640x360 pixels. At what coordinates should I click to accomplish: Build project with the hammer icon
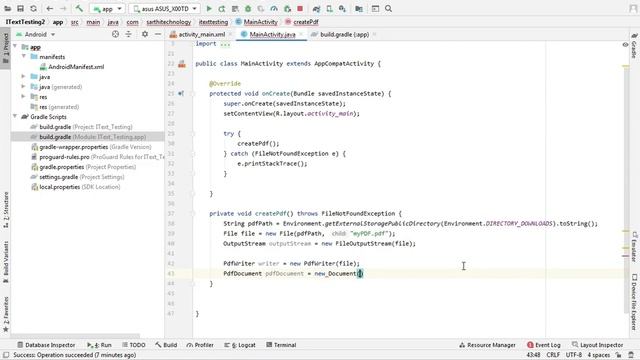coord(79,9)
